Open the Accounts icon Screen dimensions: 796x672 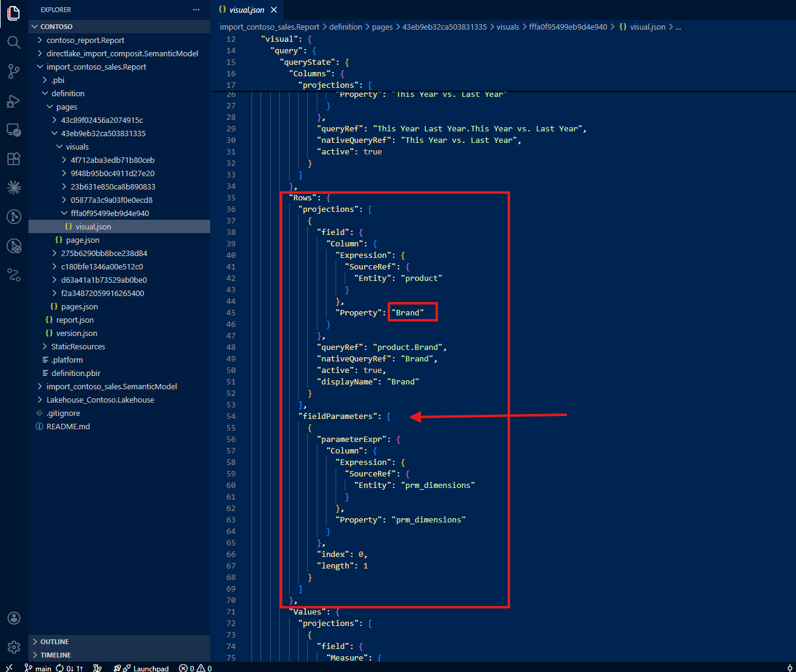(x=13, y=618)
